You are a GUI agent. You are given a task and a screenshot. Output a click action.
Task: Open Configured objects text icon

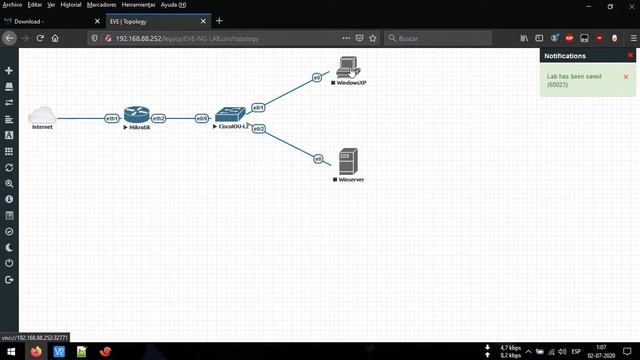click(x=9, y=135)
